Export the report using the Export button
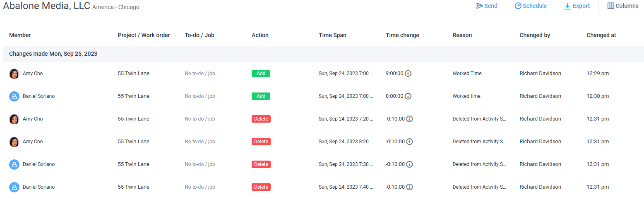The image size is (644, 199). 577,6
